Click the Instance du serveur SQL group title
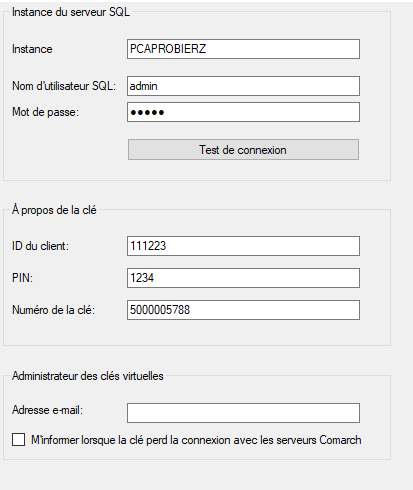The width and height of the screenshot is (413, 490). pyautogui.click(x=71, y=12)
